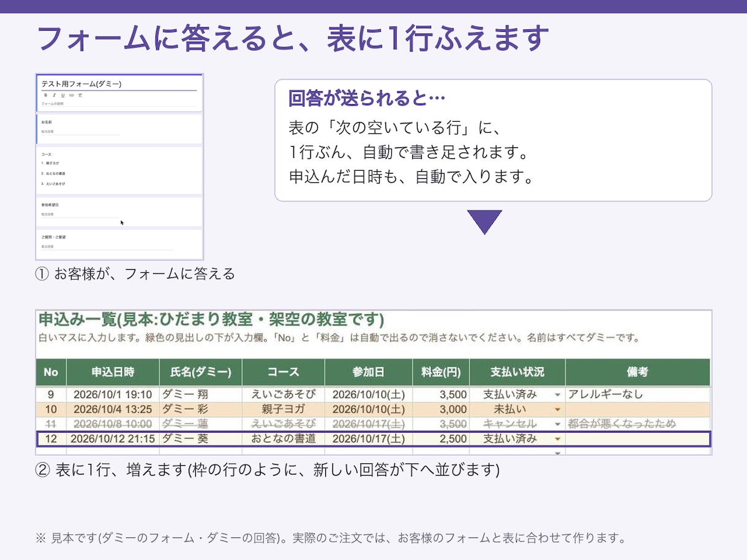747x560 pixels.
Task: Click the sheet title 申込み一覧
Action: [x=211, y=320]
